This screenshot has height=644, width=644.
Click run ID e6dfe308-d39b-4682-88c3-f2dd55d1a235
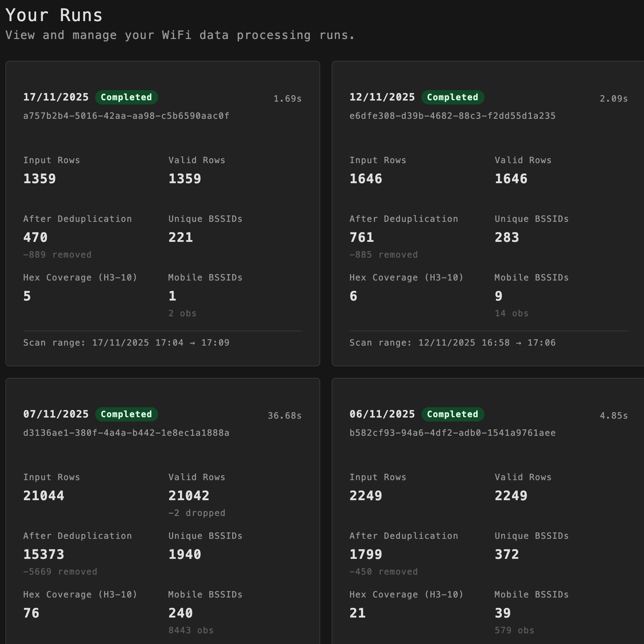point(452,116)
